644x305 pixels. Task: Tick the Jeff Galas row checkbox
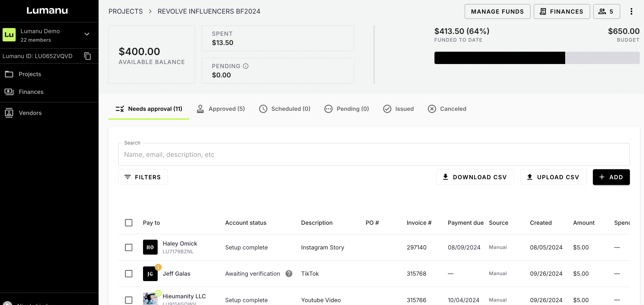129,274
